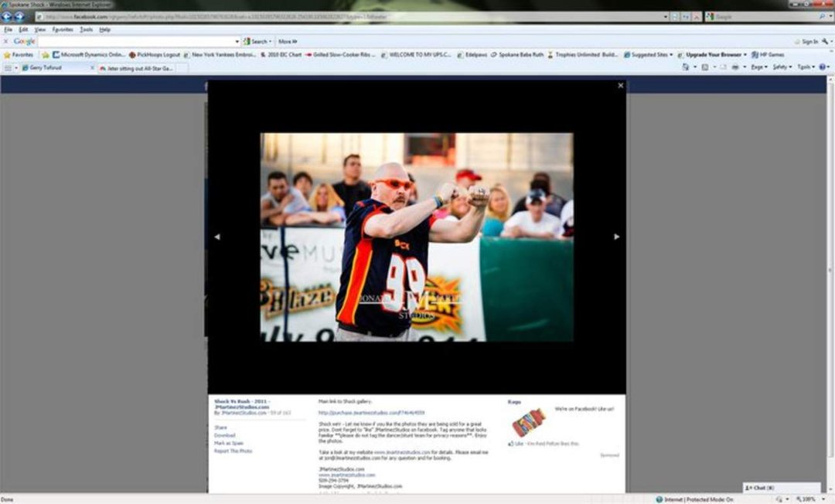Image resolution: width=835 pixels, height=504 pixels.
Task: Open Edelpaws favorite
Action: tap(472, 55)
